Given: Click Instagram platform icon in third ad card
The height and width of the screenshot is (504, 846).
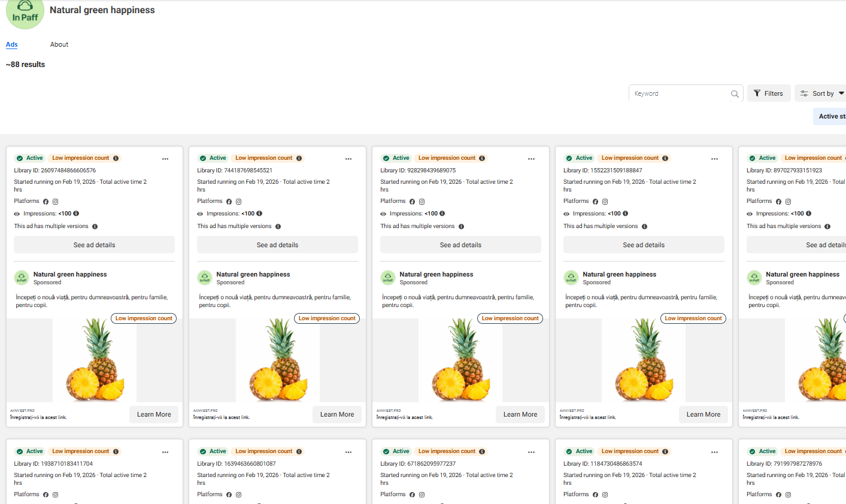Looking at the screenshot, I should click(x=422, y=202).
